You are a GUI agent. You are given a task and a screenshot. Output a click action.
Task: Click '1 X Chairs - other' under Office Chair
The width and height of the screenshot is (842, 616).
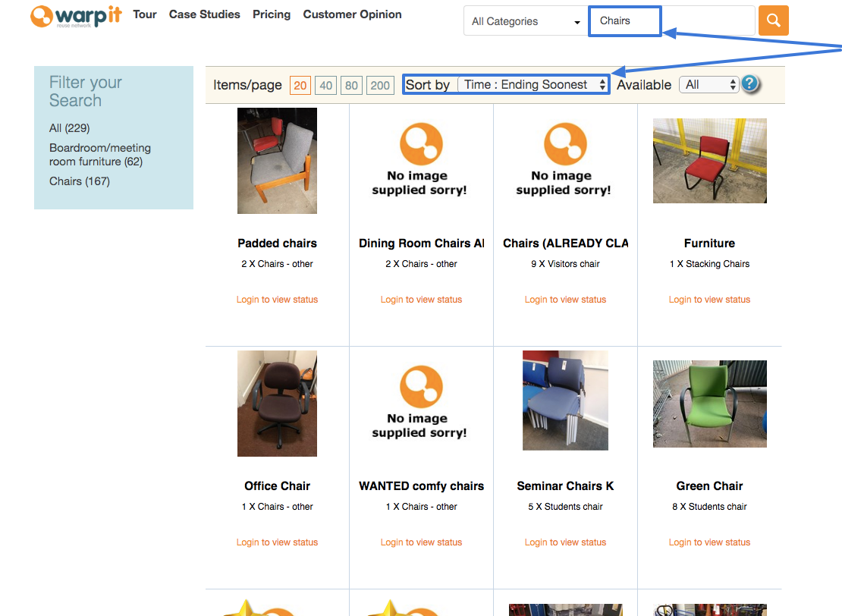tap(277, 507)
